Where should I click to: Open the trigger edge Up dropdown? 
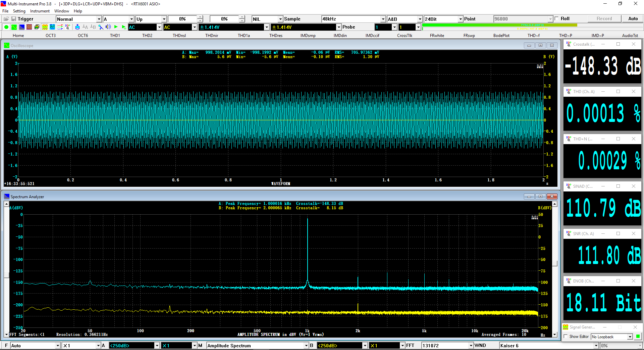click(164, 19)
